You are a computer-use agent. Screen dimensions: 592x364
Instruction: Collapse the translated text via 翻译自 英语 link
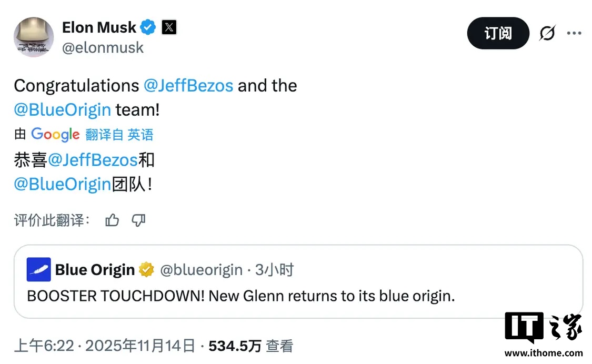click(119, 134)
